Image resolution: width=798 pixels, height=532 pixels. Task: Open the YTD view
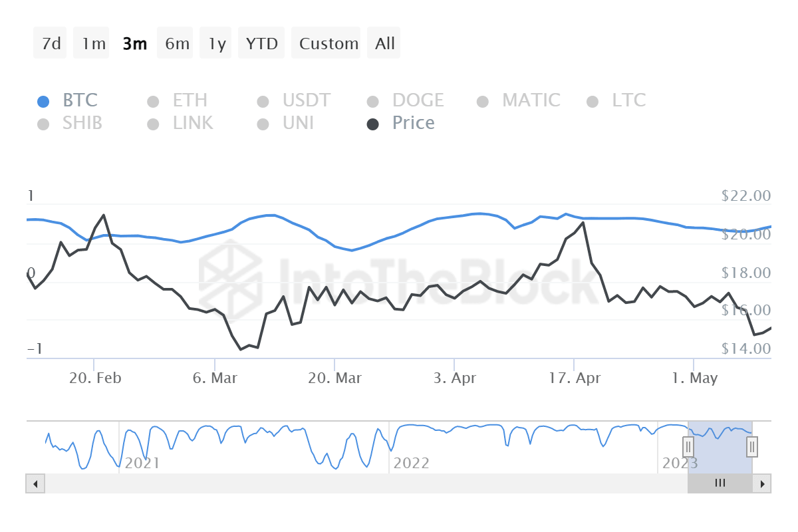(261, 43)
